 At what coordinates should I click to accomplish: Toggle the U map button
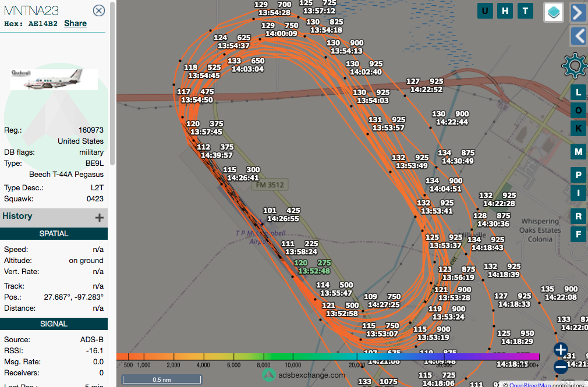(485, 11)
